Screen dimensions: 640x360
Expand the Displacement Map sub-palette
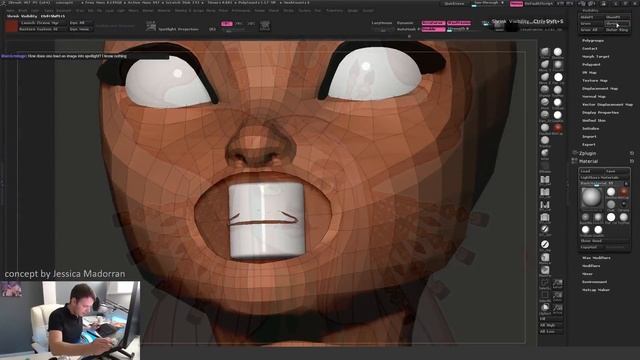point(600,88)
